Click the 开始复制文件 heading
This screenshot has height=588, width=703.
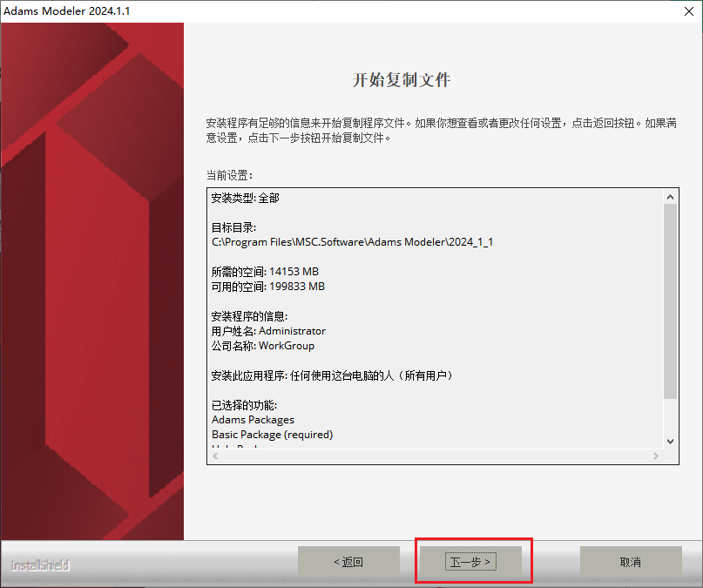402,80
